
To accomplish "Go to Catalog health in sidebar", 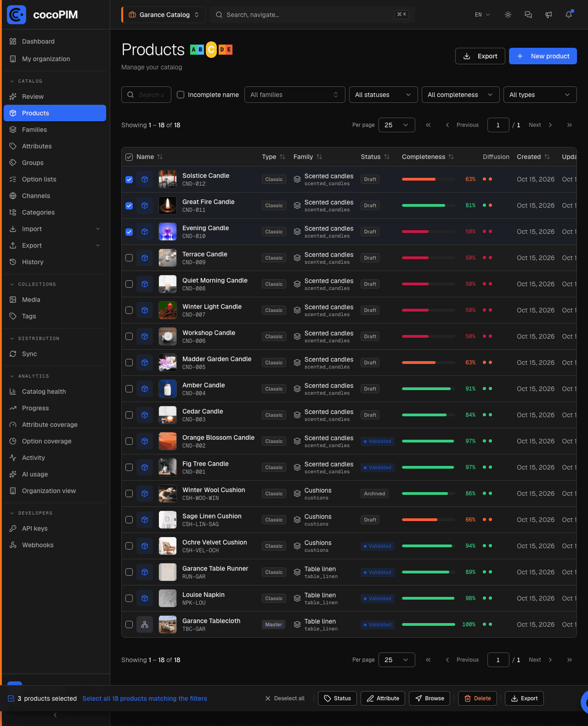I will click(x=55, y=391).
